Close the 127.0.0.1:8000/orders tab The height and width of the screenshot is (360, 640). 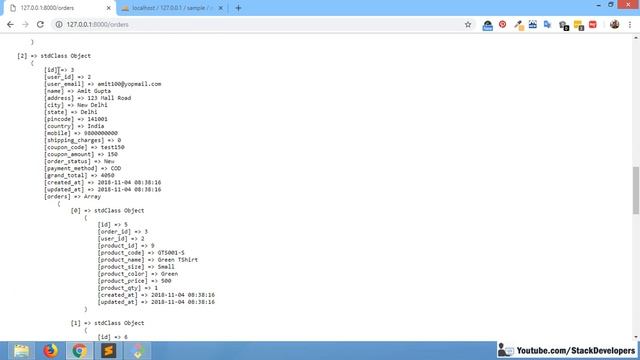(109, 8)
